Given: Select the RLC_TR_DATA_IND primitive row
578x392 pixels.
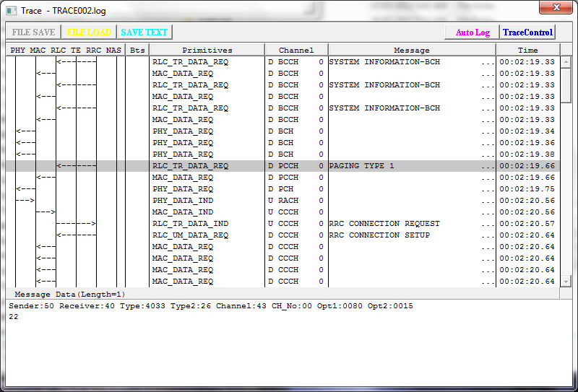Looking at the screenshot, I should pos(282,224).
